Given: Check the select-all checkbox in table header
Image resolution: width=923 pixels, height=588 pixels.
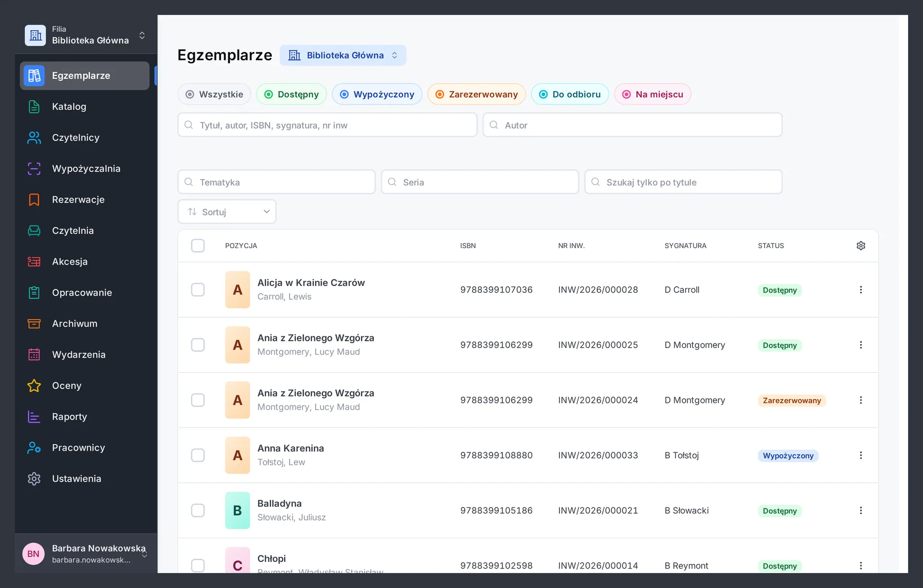Looking at the screenshot, I should [x=198, y=246].
